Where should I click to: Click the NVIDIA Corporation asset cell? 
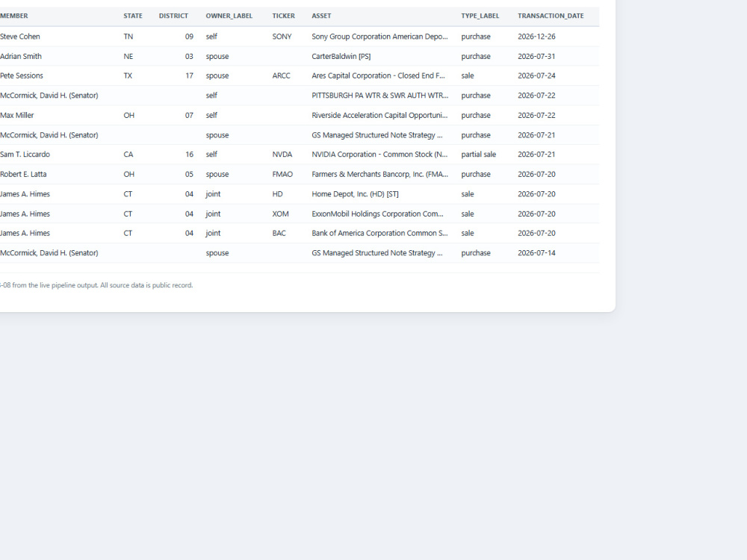click(379, 155)
